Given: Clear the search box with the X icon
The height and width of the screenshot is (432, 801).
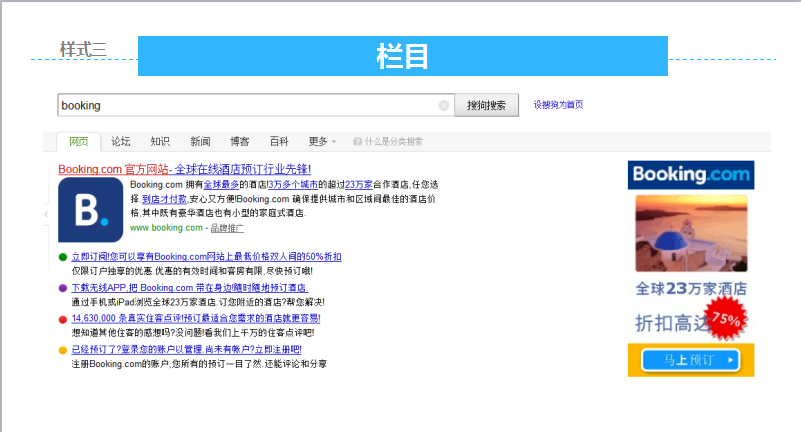Looking at the screenshot, I should (x=443, y=105).
